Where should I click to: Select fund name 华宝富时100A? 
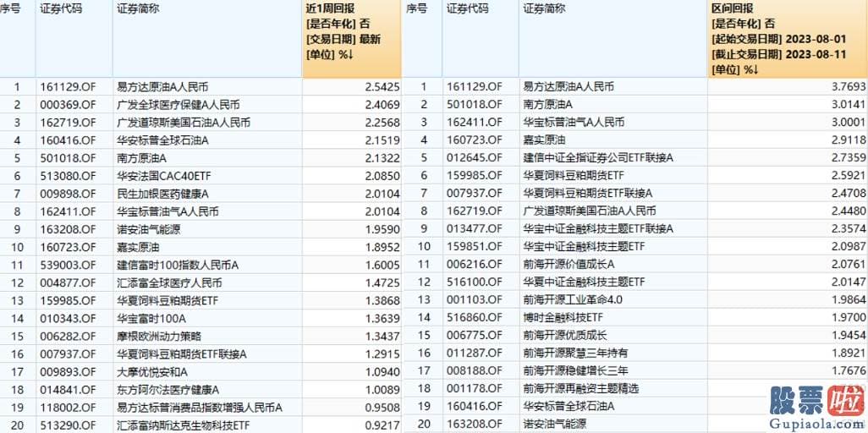tap(150, 318)
